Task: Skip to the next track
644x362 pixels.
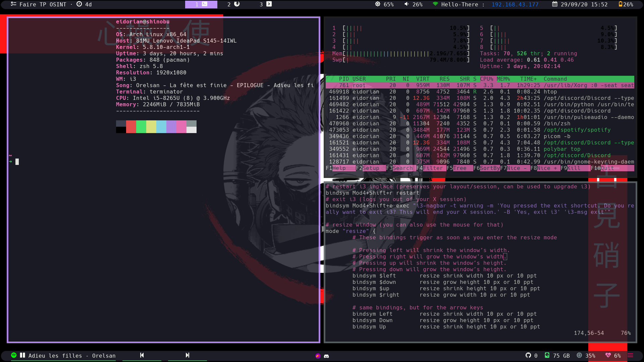Action: coord(187,355)
